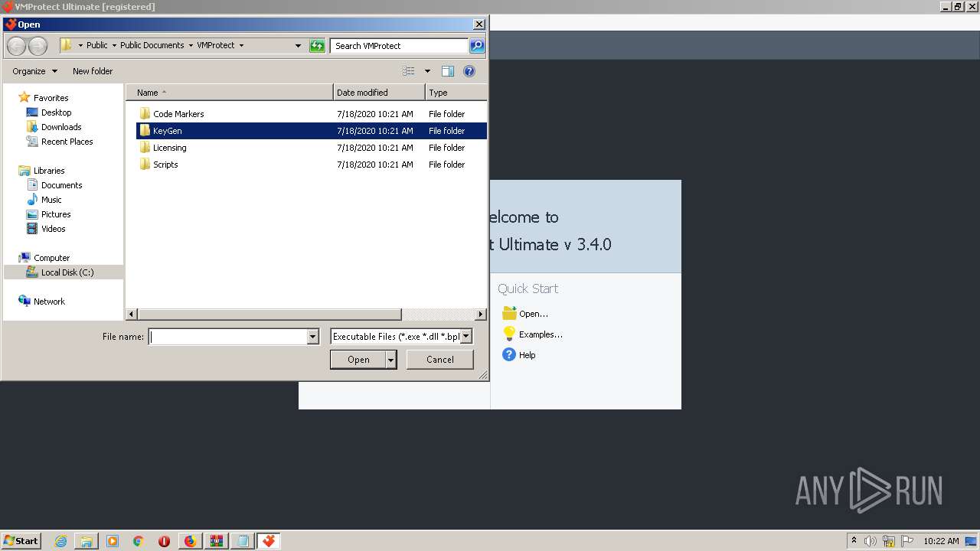980x551 pixels.
Task: Launch Firefox from taskbar
Action: coord(190,541)
